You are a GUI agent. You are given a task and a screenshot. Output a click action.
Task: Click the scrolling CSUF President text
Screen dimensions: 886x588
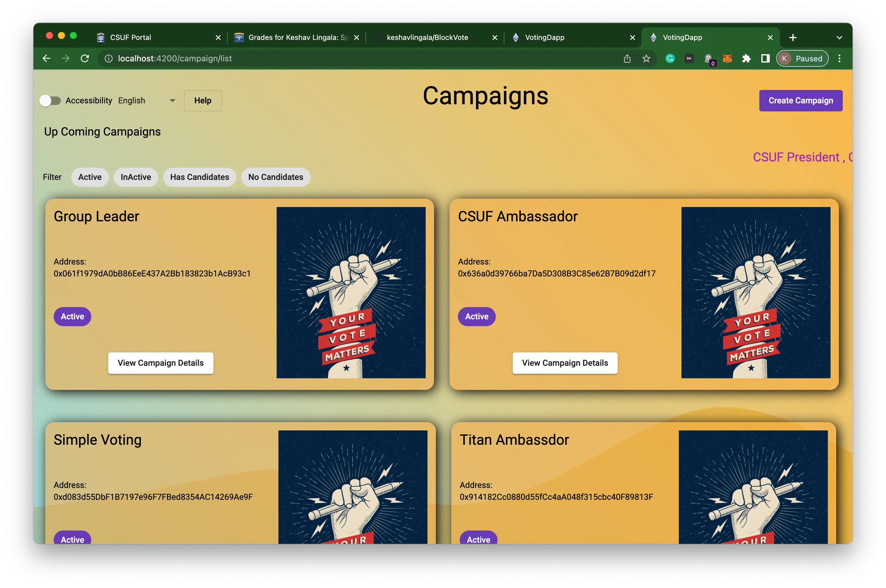pos(803,157)
